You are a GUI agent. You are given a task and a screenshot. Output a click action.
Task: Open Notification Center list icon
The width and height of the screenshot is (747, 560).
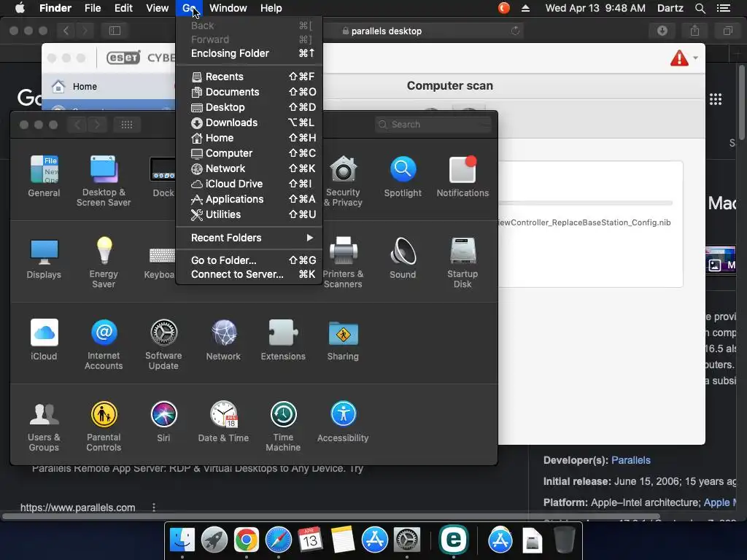coord(724,8)
